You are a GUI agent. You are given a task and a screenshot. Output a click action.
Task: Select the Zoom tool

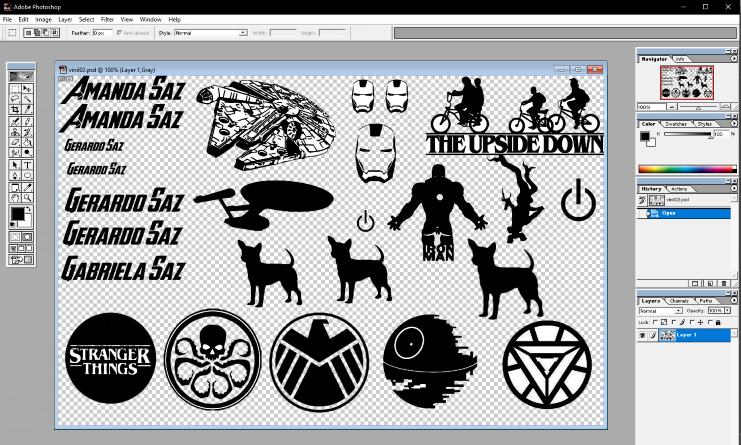click(27, 197)
